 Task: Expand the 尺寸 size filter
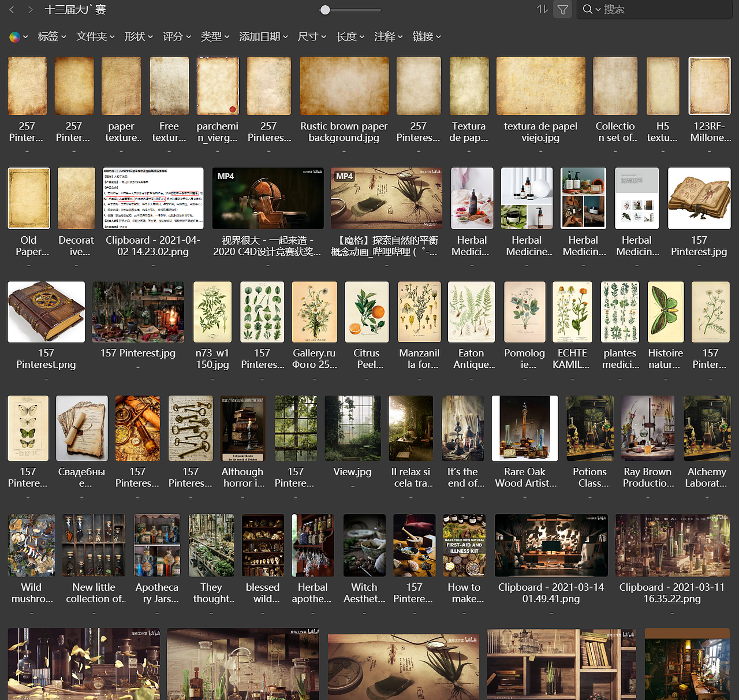tap(312, 36)
